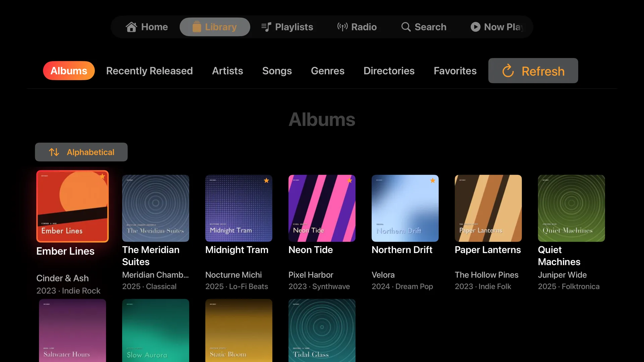This screenshot has height=362, width=644.
Task: Click artist name 'Cinder & Ash'
Action: (62, 278)
